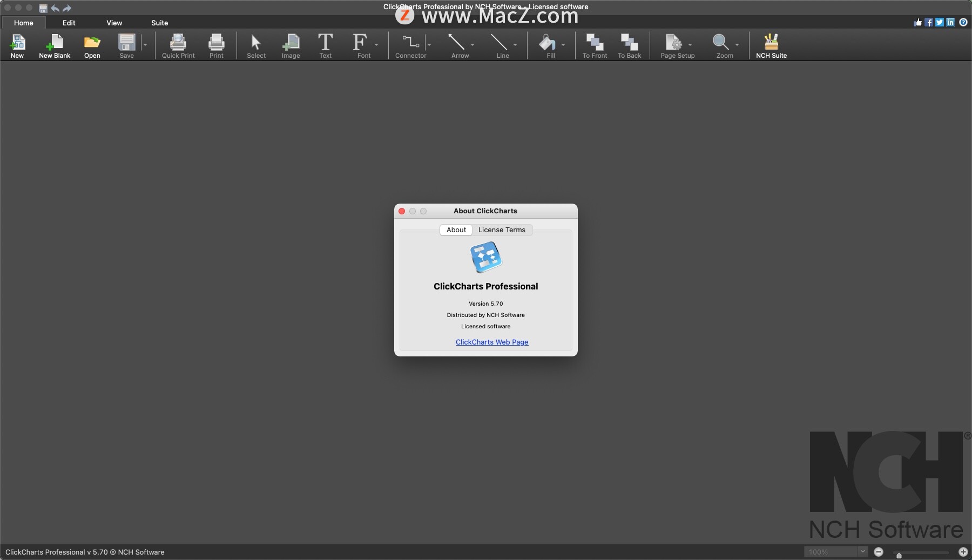Open the NCH Suite toolbox

tap(771, 45)
